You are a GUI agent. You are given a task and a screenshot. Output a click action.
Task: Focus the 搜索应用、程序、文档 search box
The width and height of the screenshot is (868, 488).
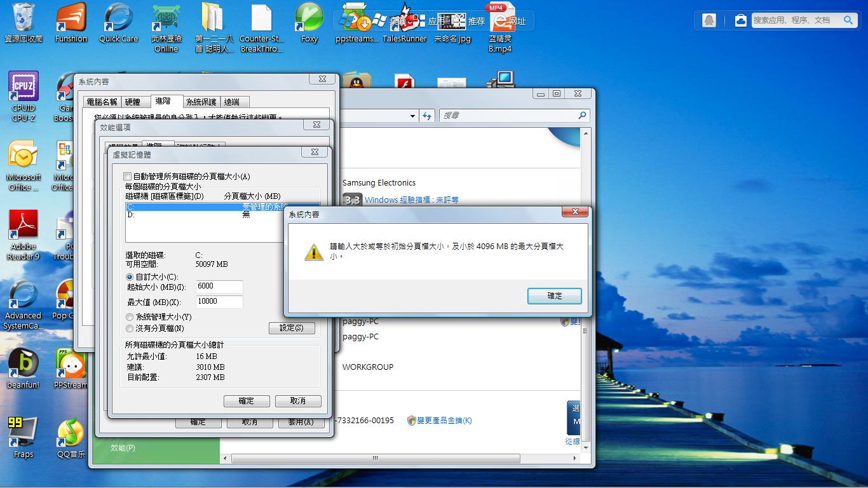pos(797,20)
